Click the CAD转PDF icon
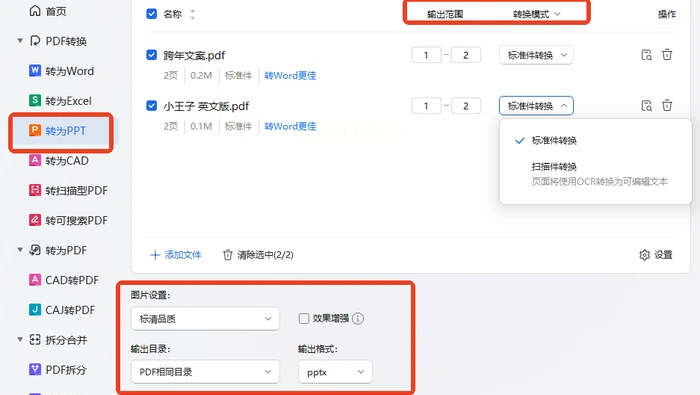The image size is (700, 395). (35, 280)
